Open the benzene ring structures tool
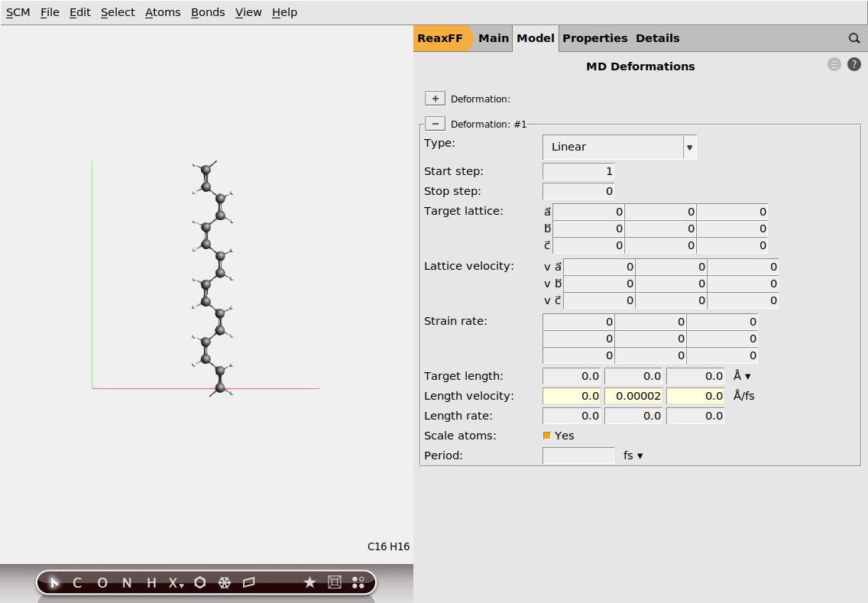The width and height of the screenshot is (868, 603). pos(200,583)
